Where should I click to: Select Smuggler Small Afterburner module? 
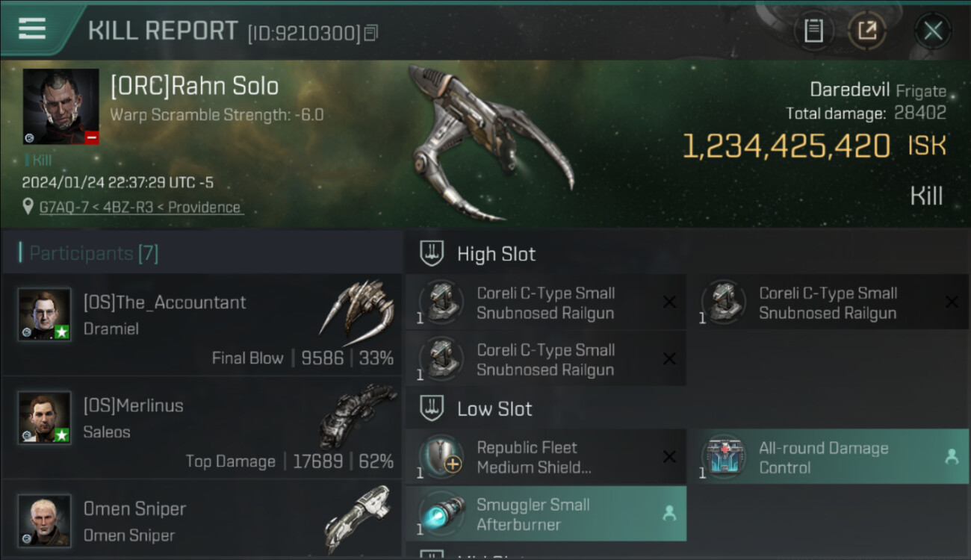point(546,514)
